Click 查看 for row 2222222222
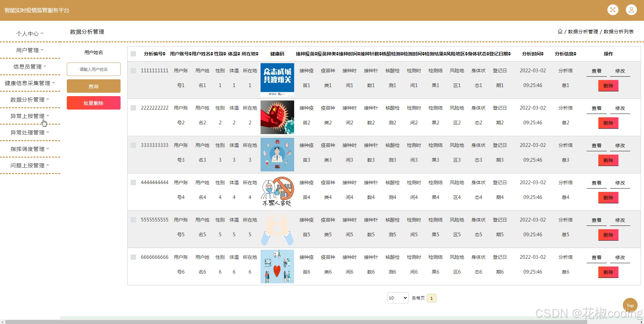The width and height of the screenshot is (644, 324). [597, 108]
